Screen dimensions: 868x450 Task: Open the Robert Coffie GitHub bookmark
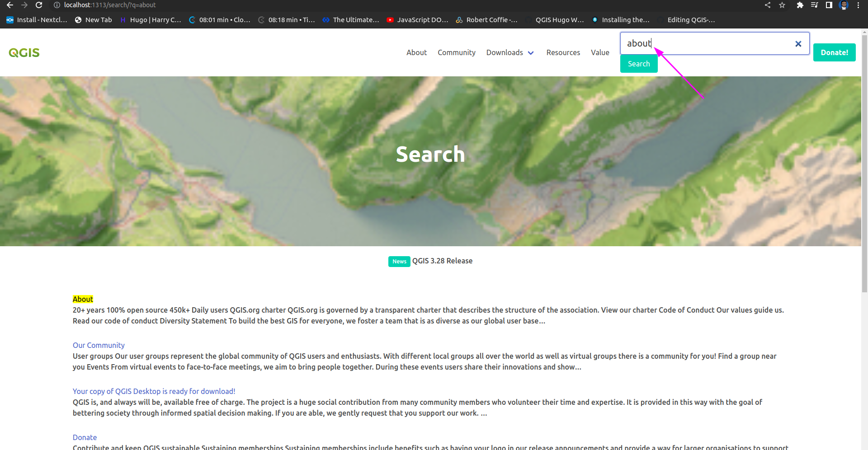(487, 19)
